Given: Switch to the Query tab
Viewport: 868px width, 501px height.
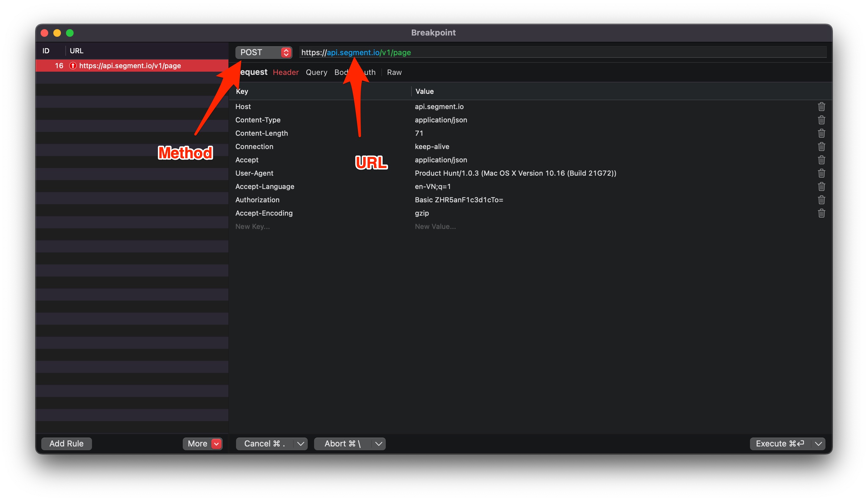Looking at the screenshot, I should coord(316,72).
